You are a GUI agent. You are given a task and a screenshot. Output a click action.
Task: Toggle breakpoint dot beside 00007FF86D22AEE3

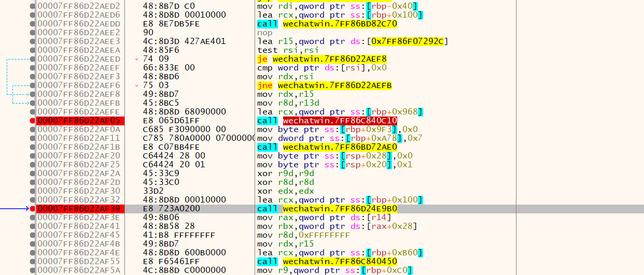point(33,41)
